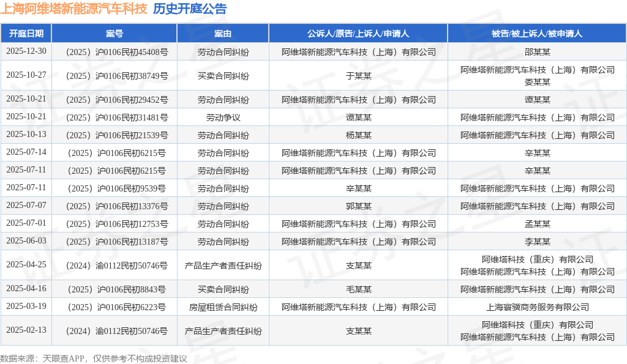Click plaintiff cell 于某某
The image size is (627, 364).
[x=359, y=76]
